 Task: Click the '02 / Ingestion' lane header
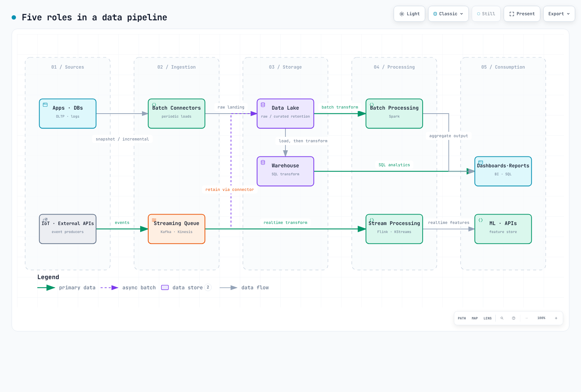point(176,67)
